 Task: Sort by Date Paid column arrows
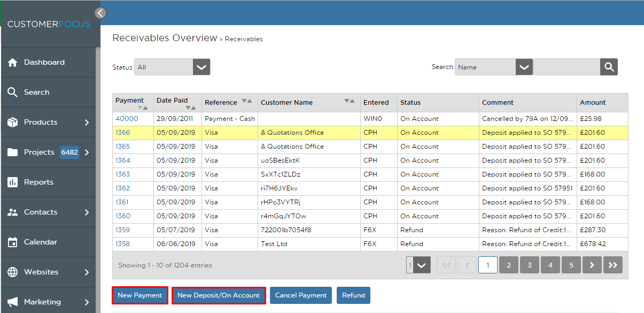(191, 108)
